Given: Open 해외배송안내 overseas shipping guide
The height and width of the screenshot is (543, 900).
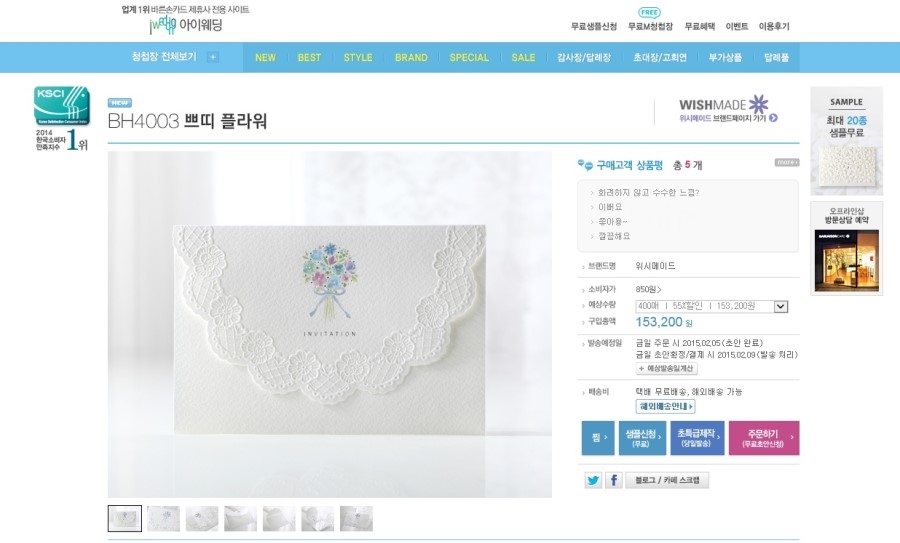Looking at the screenshot, I should 666,406.
